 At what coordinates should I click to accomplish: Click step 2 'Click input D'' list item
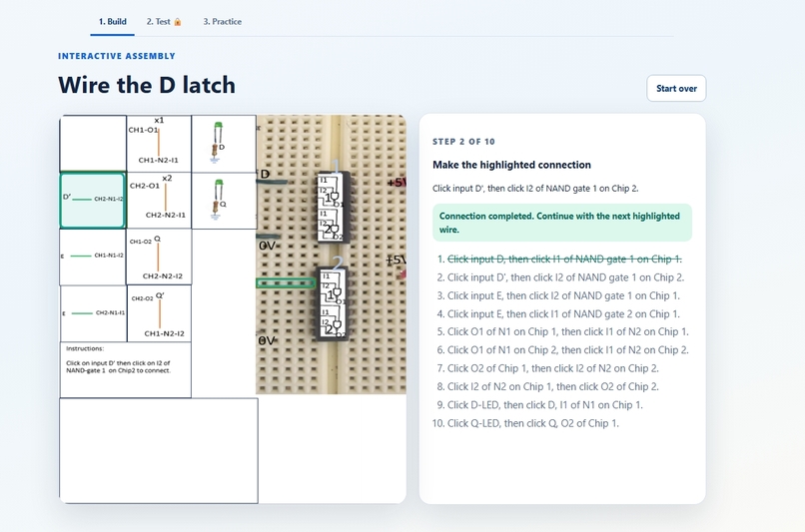point(565,277)
